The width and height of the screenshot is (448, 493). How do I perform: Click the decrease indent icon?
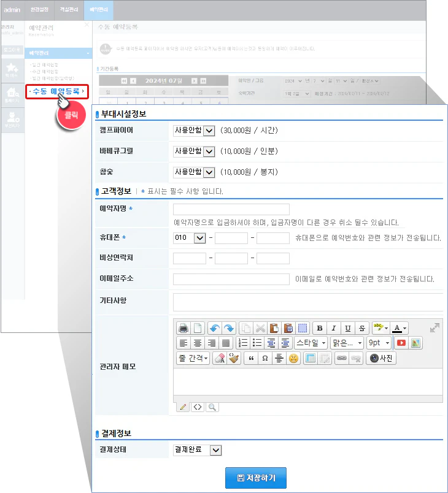click(x=271, y=343)
